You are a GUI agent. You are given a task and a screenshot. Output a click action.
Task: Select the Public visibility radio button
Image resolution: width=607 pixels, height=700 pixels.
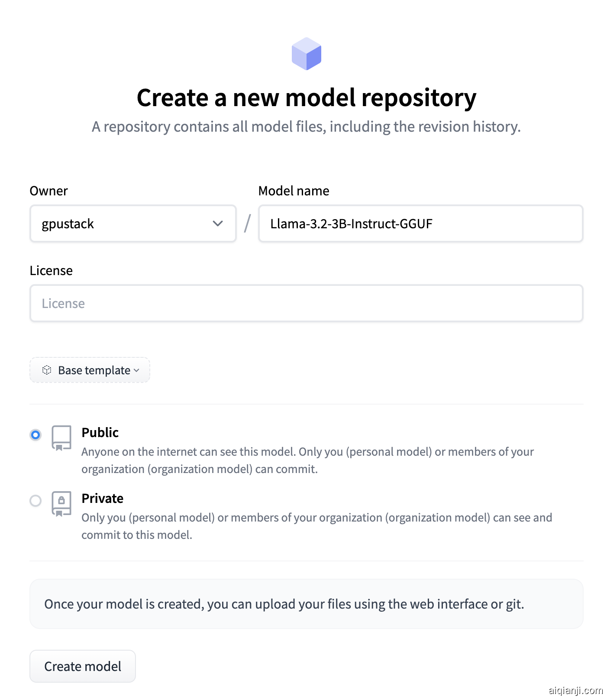click(36, 434)
